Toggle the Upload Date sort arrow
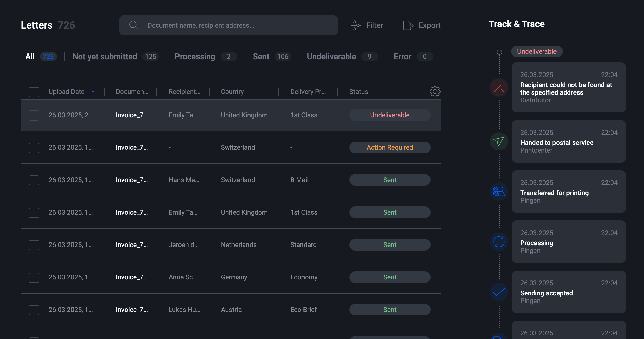 tap(93, 91)
